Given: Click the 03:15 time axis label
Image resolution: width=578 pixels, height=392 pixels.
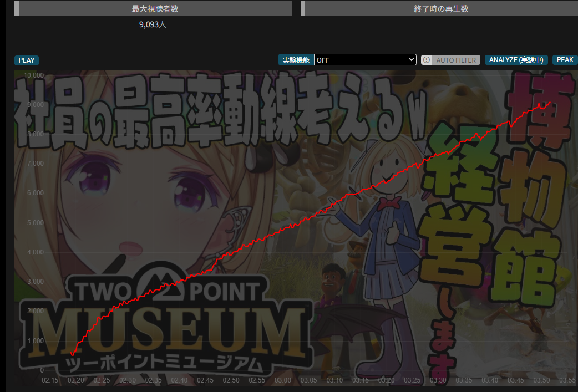Looking at the screenshot, I should (360, 380).
